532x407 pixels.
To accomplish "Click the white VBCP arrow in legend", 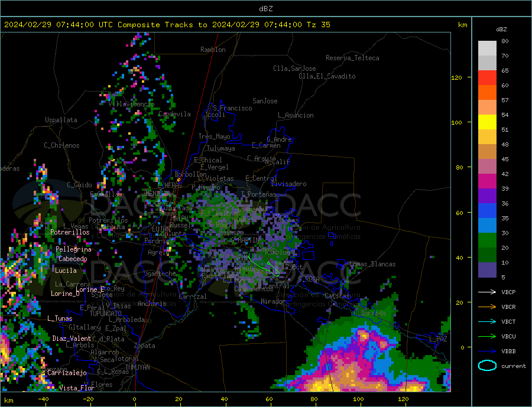I will (x=487, y=292).
